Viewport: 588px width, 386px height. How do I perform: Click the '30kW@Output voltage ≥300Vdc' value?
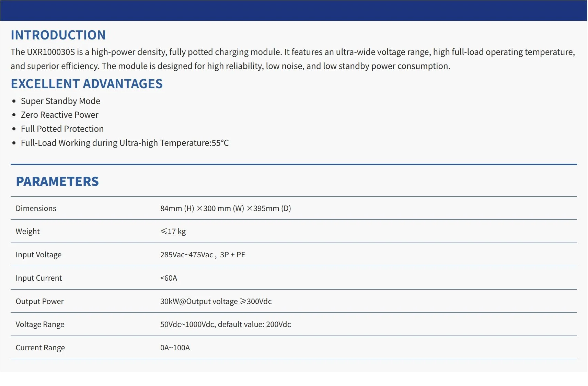pos(216,301)
